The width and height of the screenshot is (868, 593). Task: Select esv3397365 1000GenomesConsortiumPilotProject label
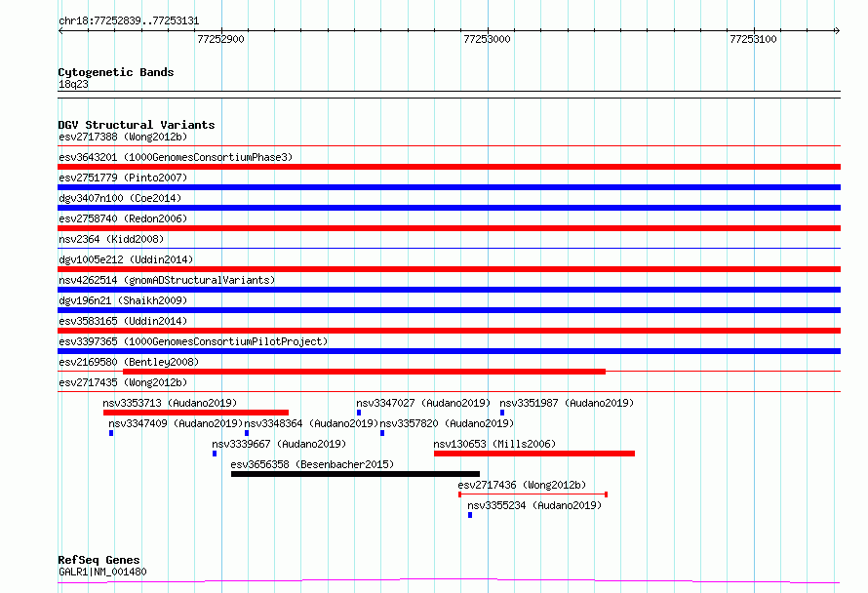193,341
